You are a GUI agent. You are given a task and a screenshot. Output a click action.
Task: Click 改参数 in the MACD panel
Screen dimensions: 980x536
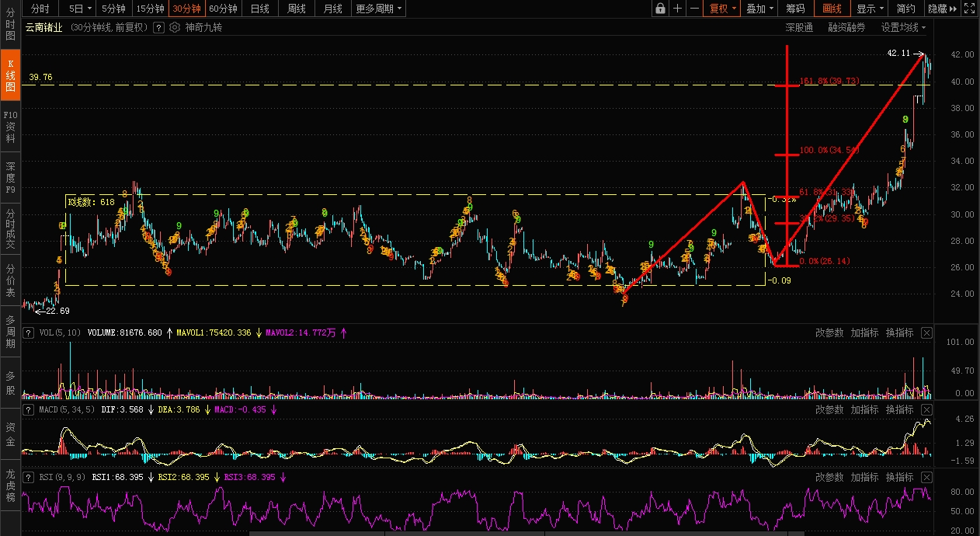(829, 409)
